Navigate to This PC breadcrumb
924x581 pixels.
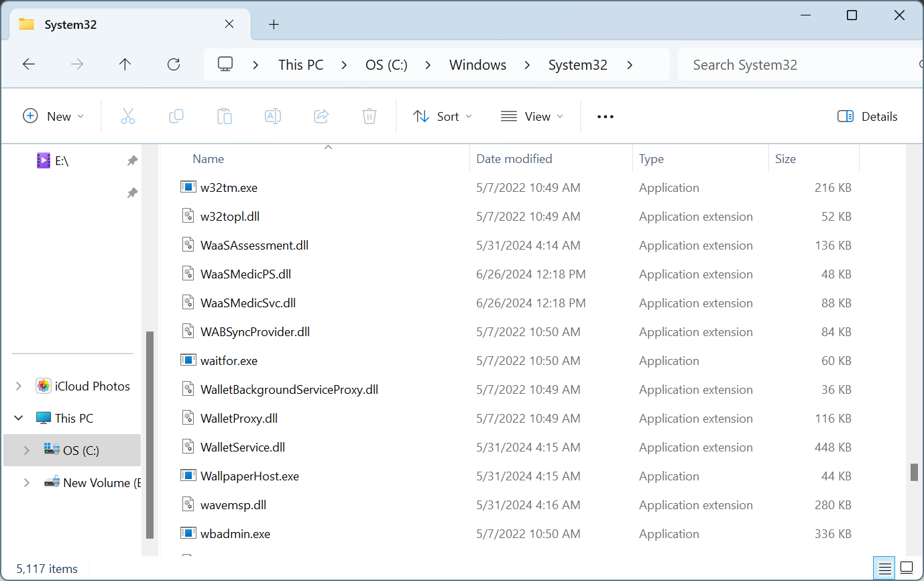coord(301,64)
